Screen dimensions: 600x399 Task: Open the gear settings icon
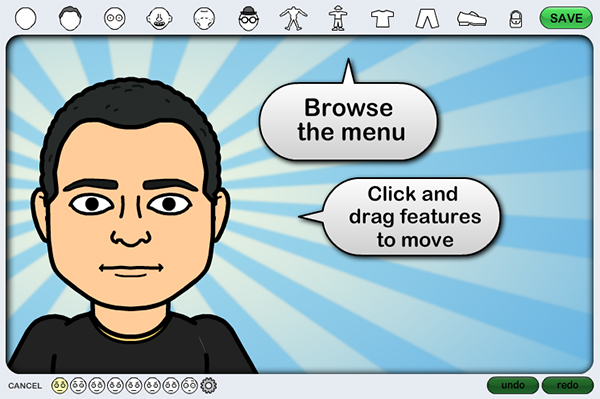(x=209, y=386)
